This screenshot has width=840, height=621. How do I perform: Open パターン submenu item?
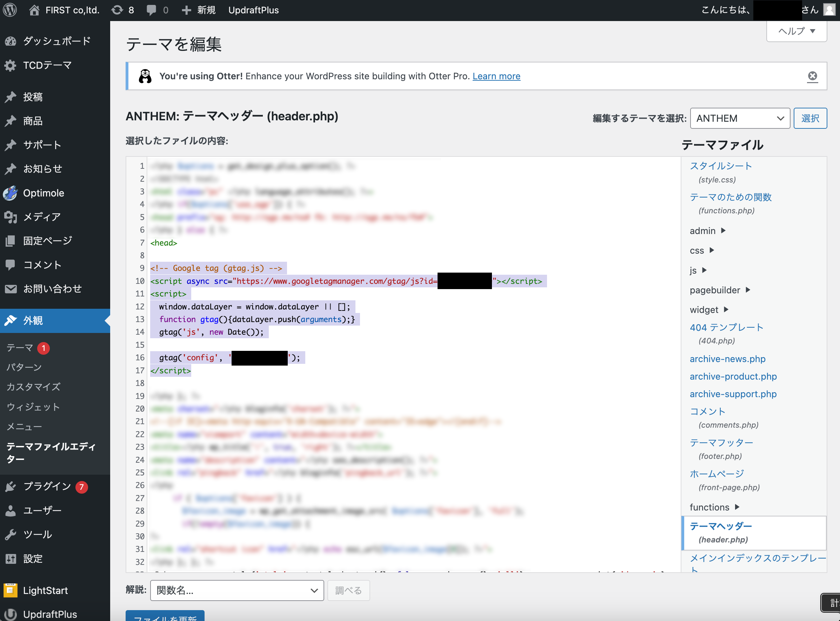point(24,367)
